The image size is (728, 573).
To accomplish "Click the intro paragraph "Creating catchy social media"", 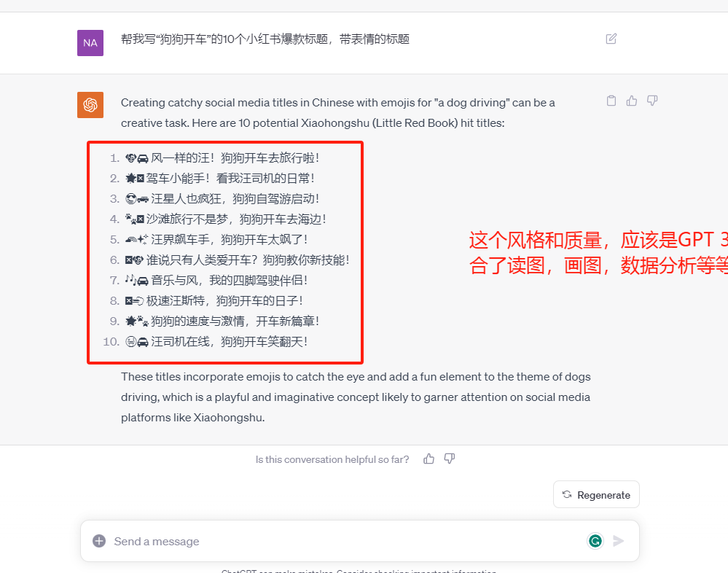I will (x=338, y=112).
